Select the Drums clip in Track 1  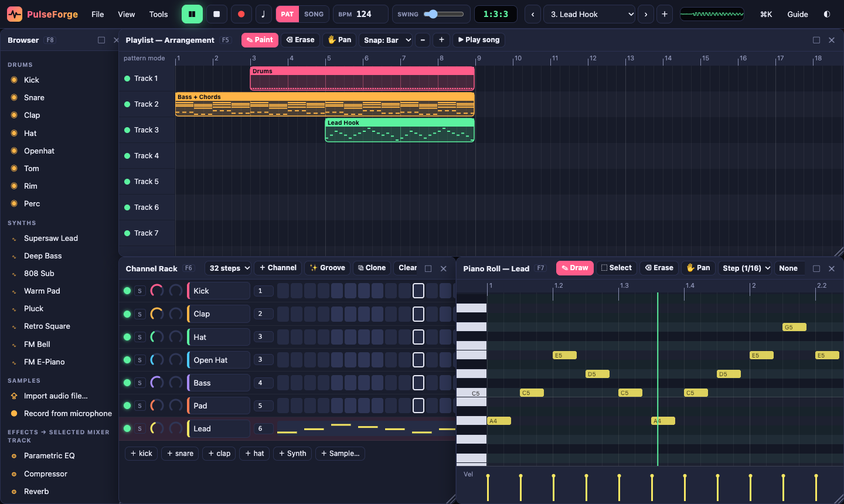click(362, 79)
